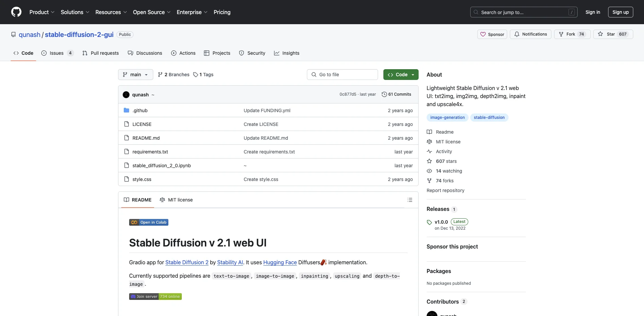Switch to the Actions tab

[183, 53]
